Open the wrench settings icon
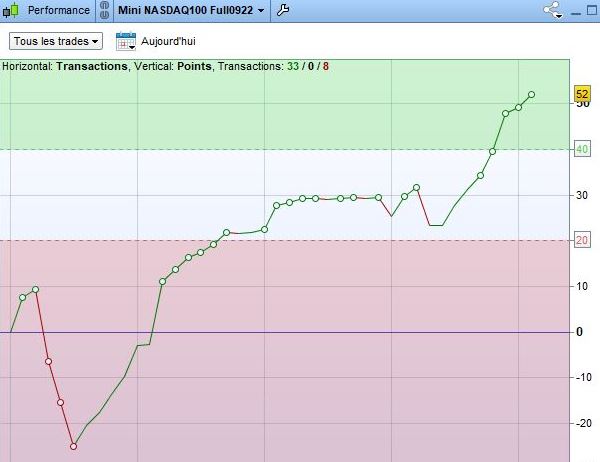The width and height of the screenshot is (600, 462). (283, 10)
